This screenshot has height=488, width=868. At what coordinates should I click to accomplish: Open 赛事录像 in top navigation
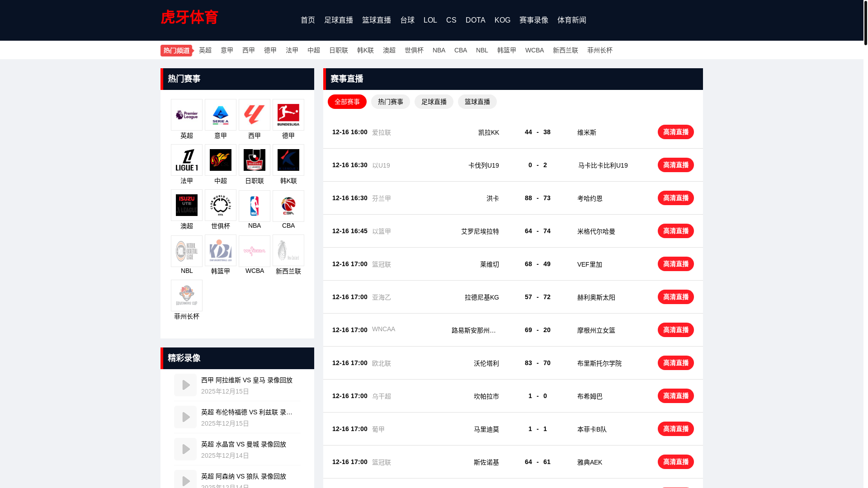tap(534, 20)
